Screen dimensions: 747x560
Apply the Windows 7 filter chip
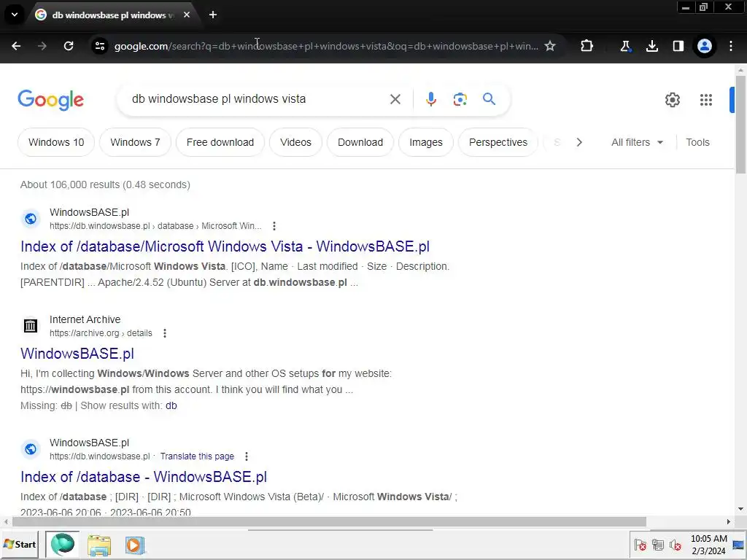coord(135,142)
